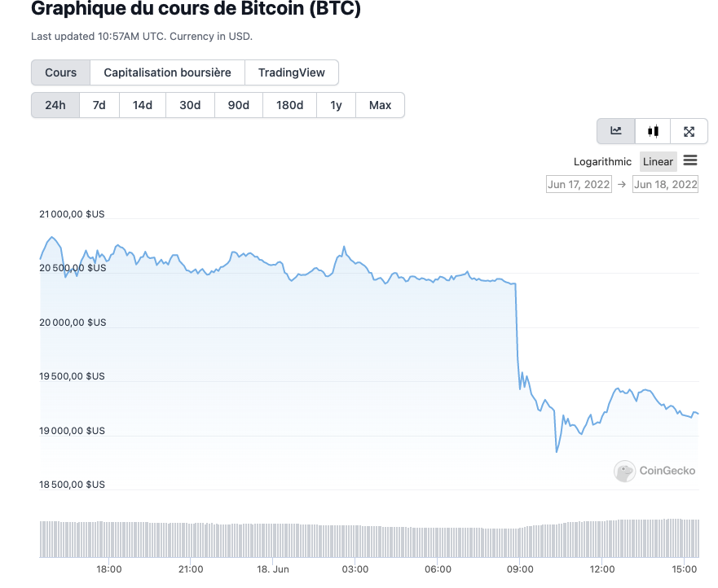
Task: Switch to Capitalisation boursière tab
Action: (x=167, y=72)
